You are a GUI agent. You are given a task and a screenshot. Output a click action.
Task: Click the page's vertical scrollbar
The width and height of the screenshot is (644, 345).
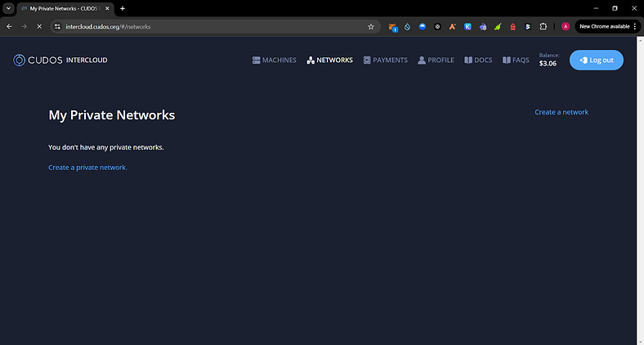(x=640, y=190)
